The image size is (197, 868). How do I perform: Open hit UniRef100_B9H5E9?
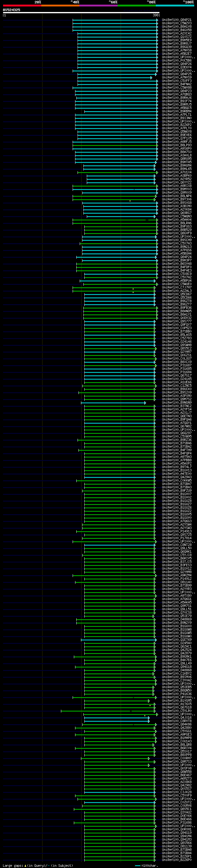177,40
